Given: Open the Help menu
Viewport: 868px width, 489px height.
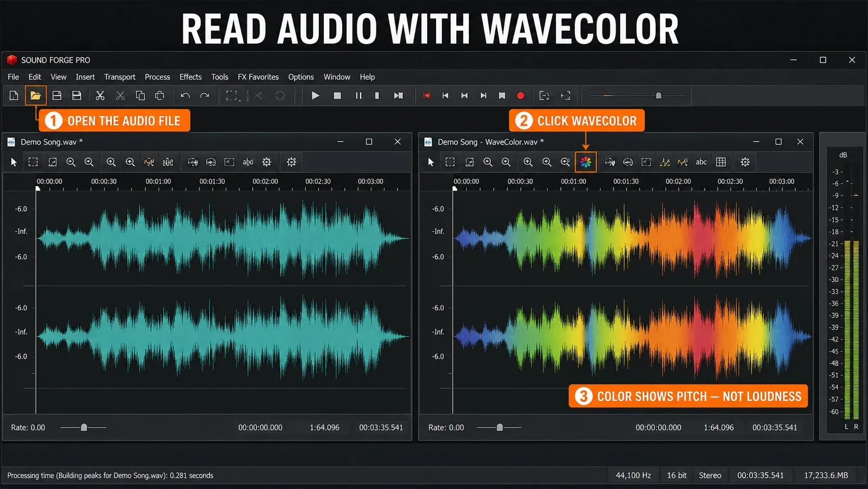Looking at the screenshot, I should pyautogui.click(x=367, y=77).
